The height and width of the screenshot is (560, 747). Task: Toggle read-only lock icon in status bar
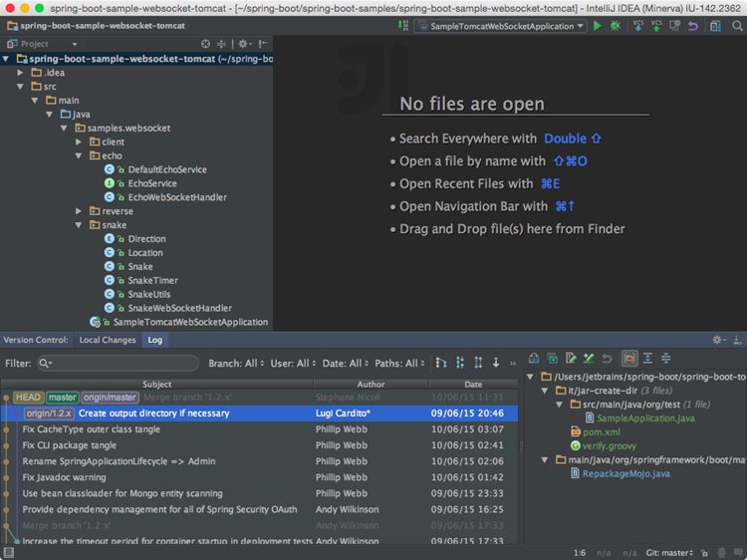[704, 553]
